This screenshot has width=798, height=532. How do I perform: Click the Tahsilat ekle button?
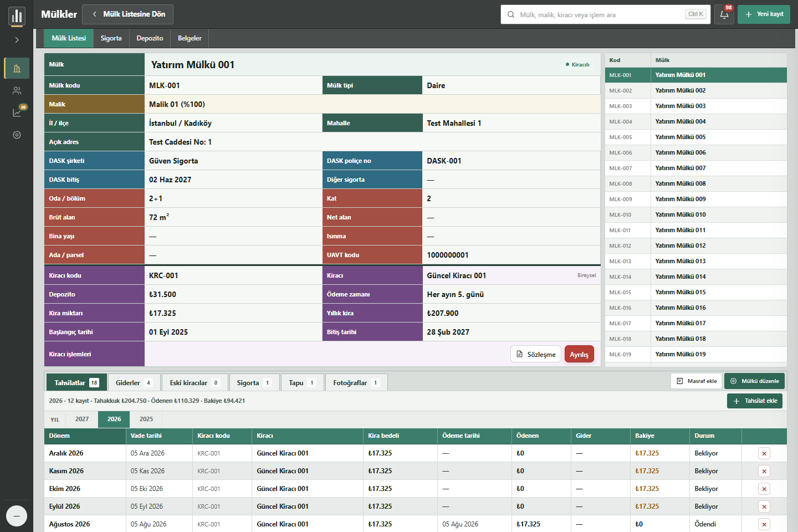pos(755,401)
